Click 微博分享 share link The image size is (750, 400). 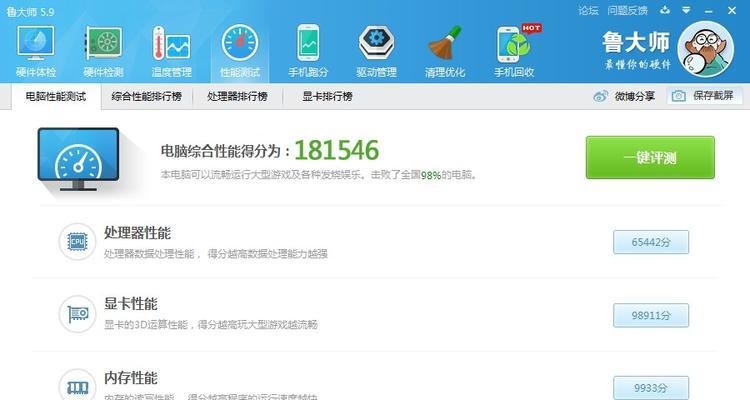[635, 96]
